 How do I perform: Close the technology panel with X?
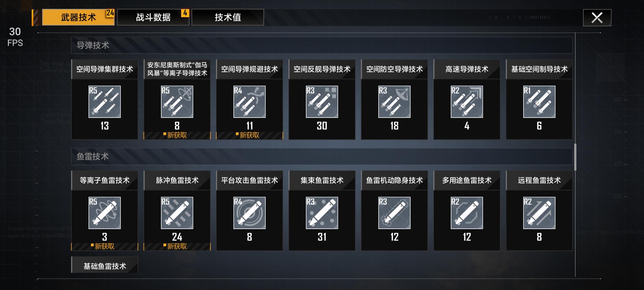coord(597,18)
